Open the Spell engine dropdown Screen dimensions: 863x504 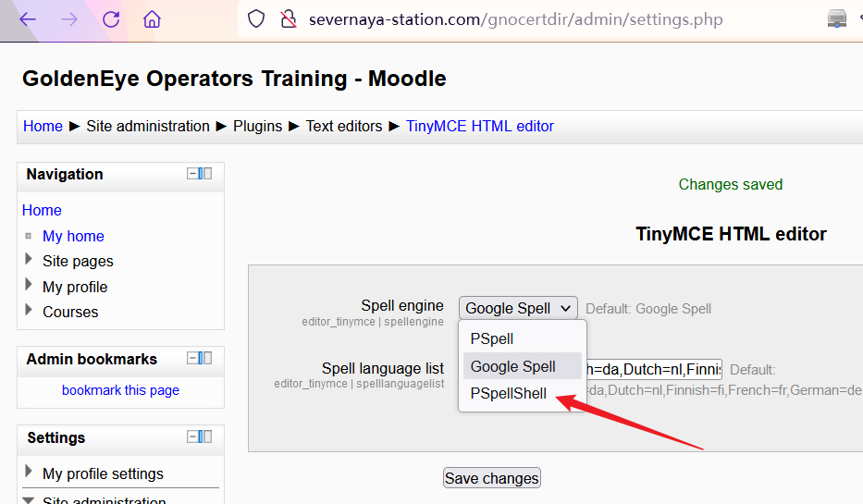(518, 309)
